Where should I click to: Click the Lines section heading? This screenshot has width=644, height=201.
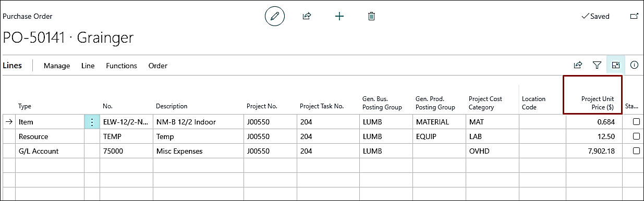click(13, 66)
